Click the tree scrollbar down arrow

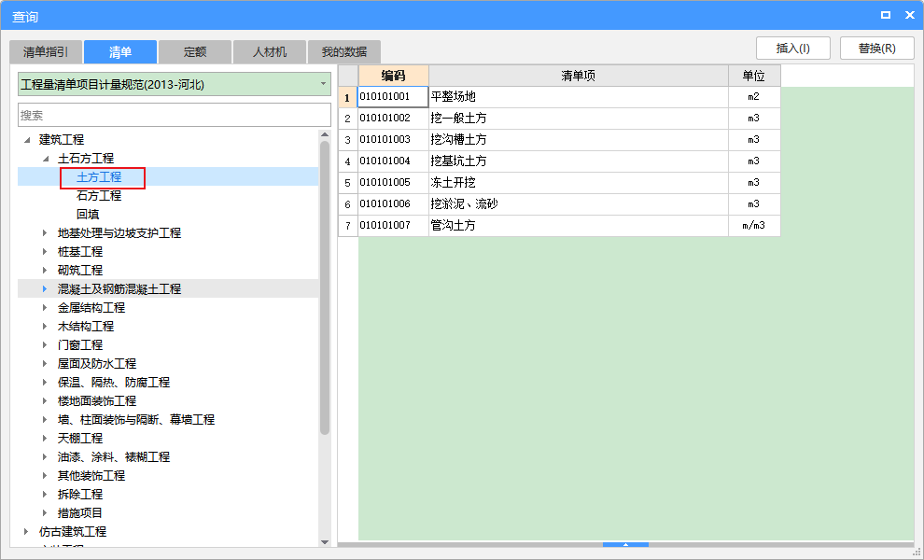click(x=325, y=541)
